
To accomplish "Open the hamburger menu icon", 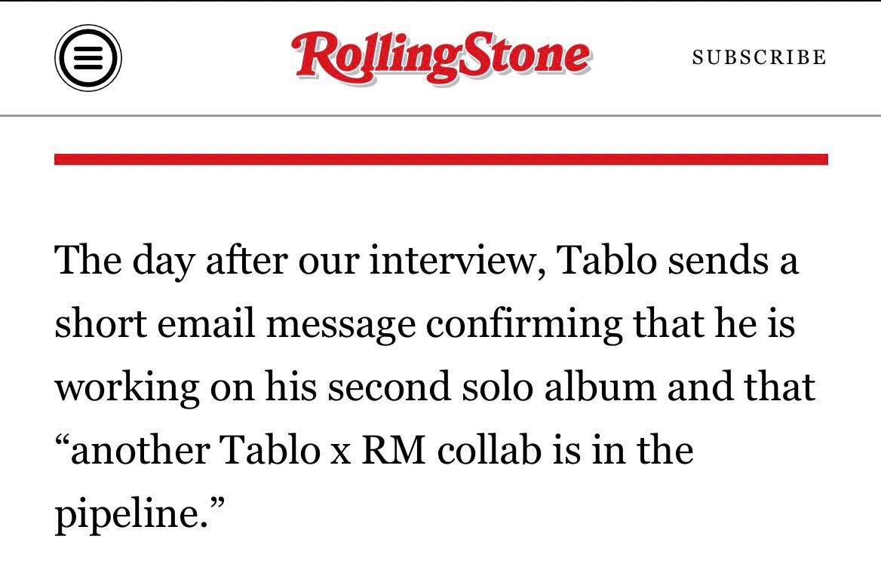I will click(88, 58).
